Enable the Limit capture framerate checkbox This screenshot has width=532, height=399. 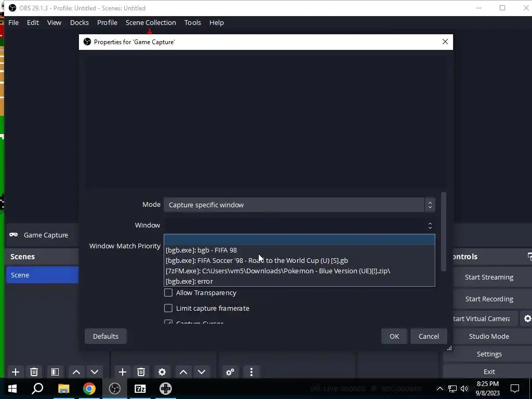point(168,308)
